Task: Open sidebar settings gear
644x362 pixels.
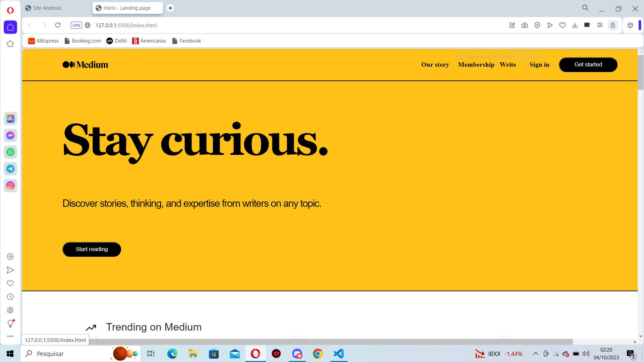Action: [10, 310]
